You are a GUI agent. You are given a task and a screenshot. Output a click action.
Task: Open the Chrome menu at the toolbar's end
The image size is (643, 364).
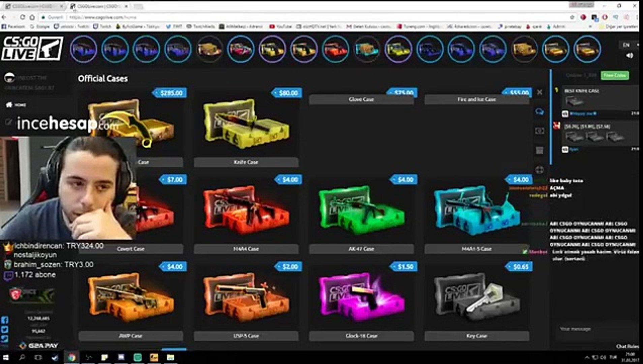(x=637, y=17)
